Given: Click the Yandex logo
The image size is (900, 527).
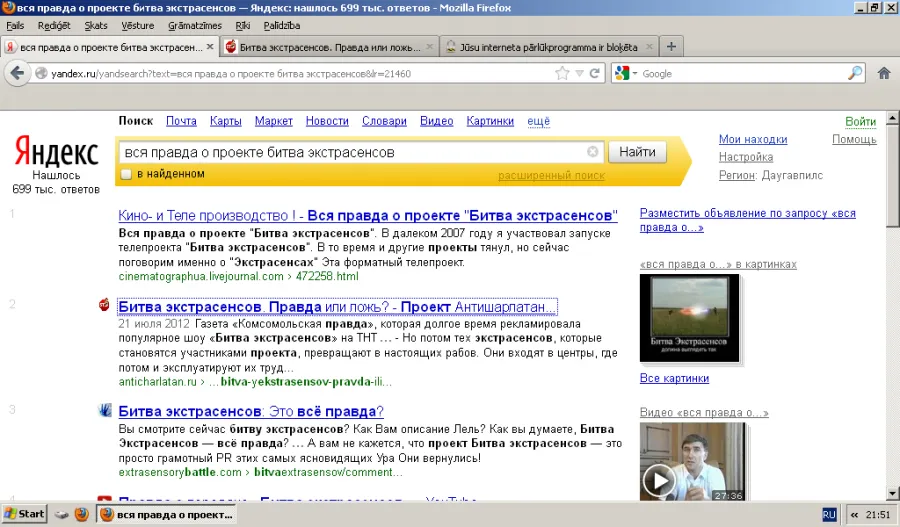Looking at the screenshot, I should 56,152.
